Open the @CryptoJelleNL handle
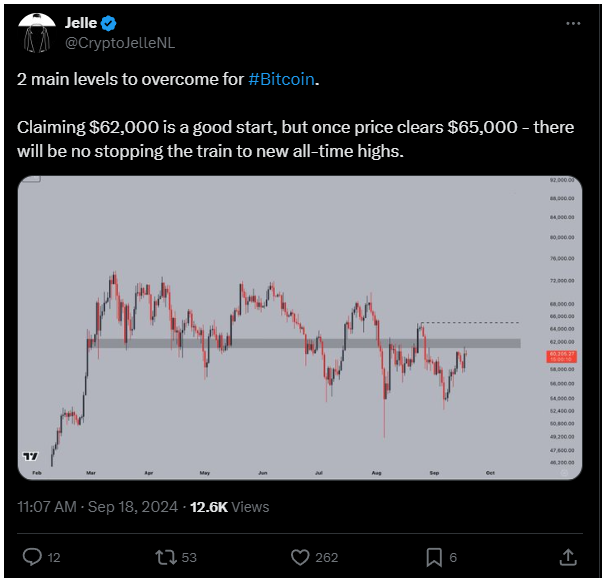The height and width of the screenshot is (582, 606). coord(120,43)
